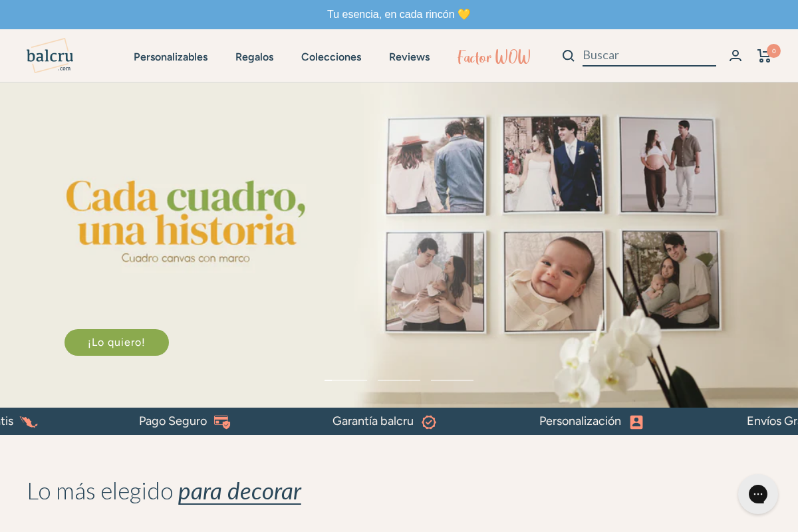Open the shopping cart icon
Image resolution: width=798 pixels, height=532 pixels.
coord(763,57)
